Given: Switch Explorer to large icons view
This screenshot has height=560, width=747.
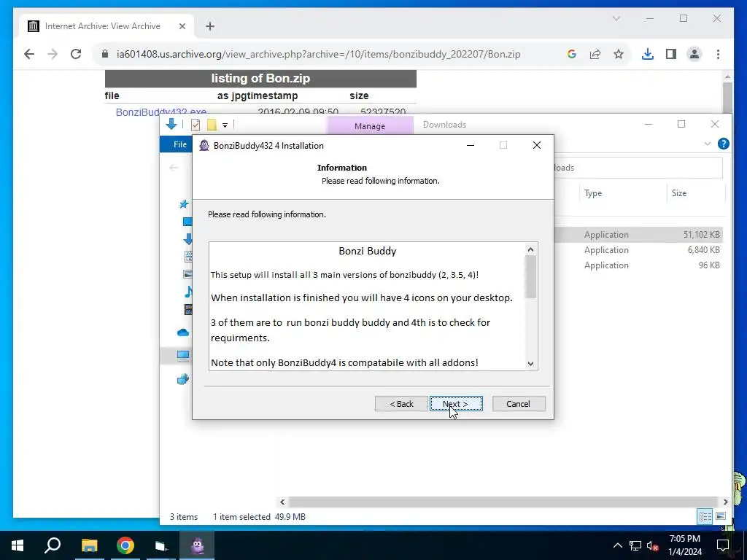Looking at the screenshot, I should [x=721, y=516].
